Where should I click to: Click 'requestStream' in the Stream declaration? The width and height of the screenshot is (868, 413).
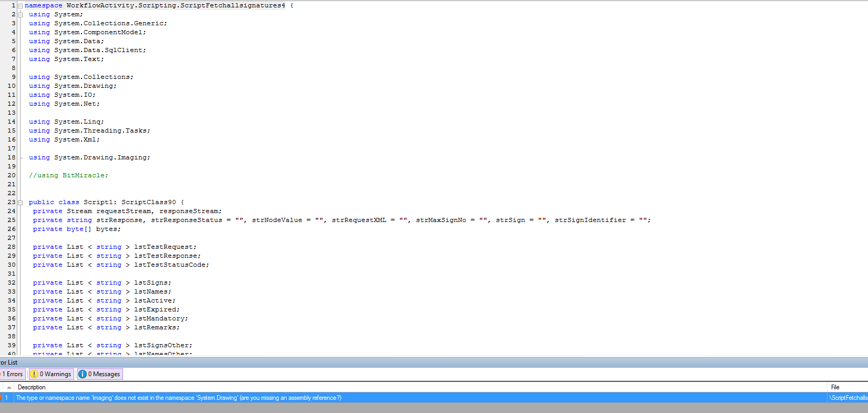point(124,211)
